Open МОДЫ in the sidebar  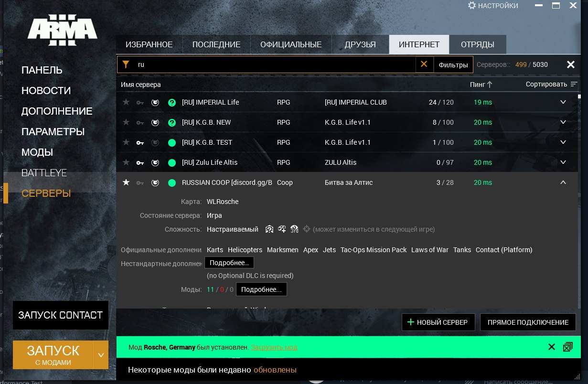(x=37, y=152)
